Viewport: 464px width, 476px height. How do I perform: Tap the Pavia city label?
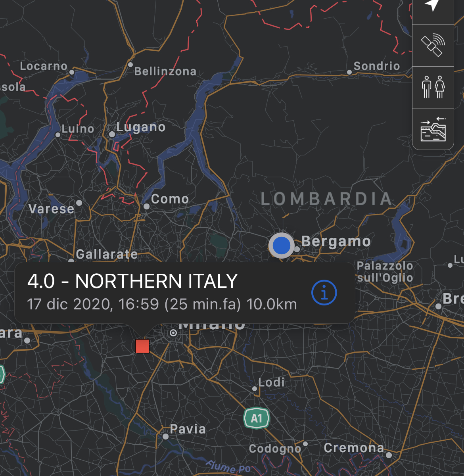(x=188, y=429)
